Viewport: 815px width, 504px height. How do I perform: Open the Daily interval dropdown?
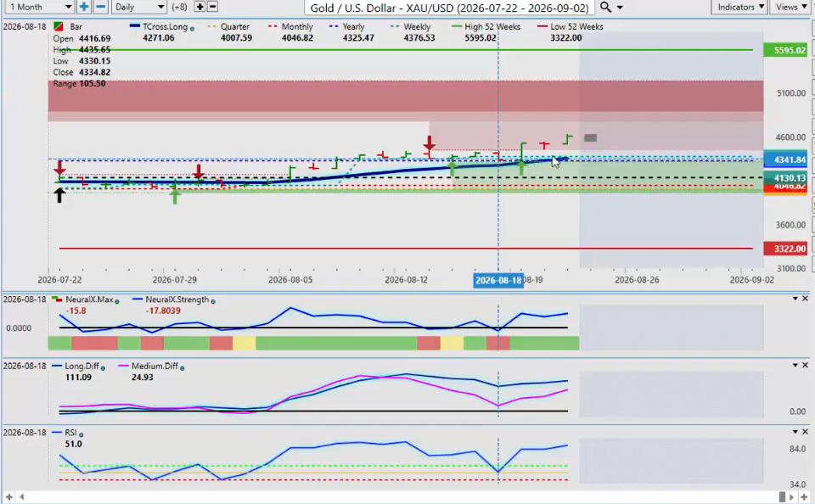(x=138, y=7)
